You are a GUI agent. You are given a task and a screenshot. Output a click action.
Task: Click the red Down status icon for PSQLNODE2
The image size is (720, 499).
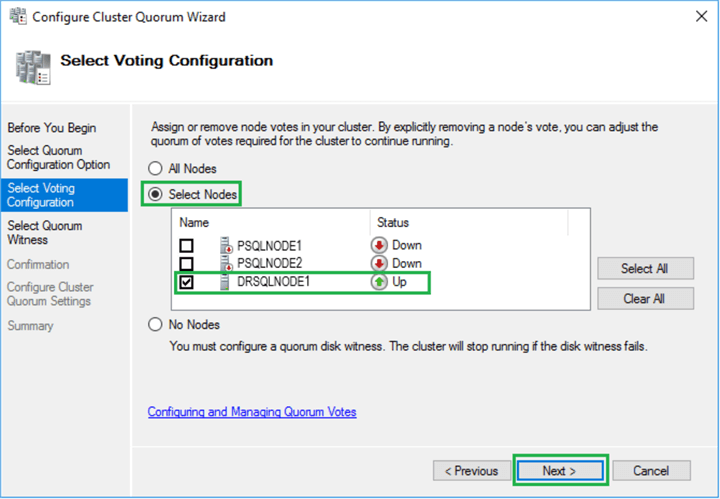pyautogui.click(x=379, y=263)
